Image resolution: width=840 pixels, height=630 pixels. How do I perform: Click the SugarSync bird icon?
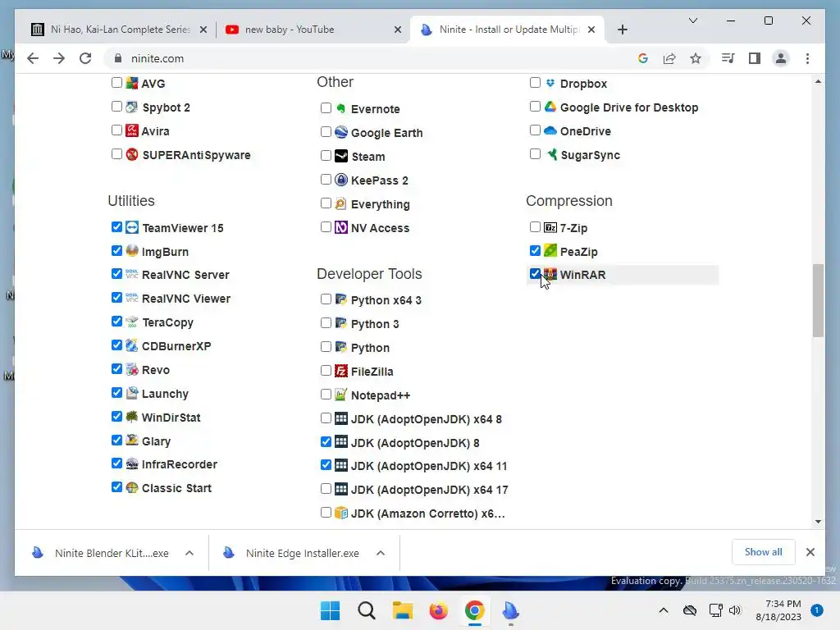[550, 154]
